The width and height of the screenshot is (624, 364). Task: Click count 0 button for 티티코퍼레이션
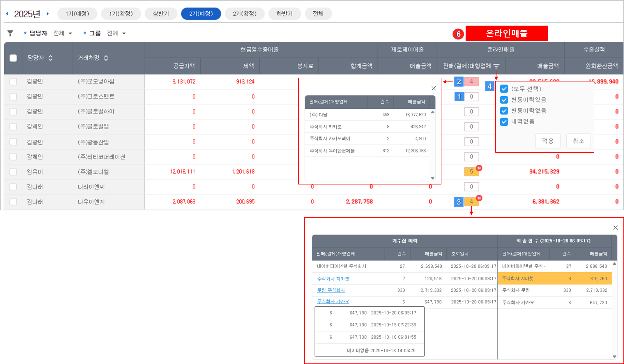pos(471,157)
